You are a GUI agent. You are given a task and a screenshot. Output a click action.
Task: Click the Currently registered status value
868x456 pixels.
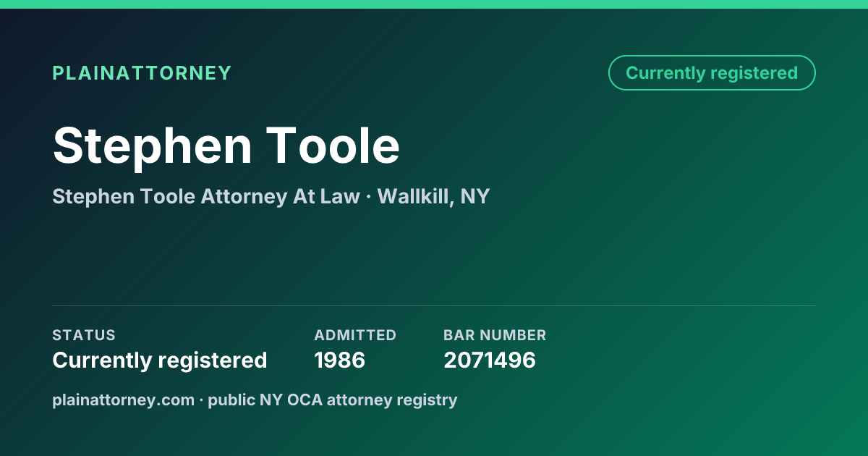tap(160, 360)
